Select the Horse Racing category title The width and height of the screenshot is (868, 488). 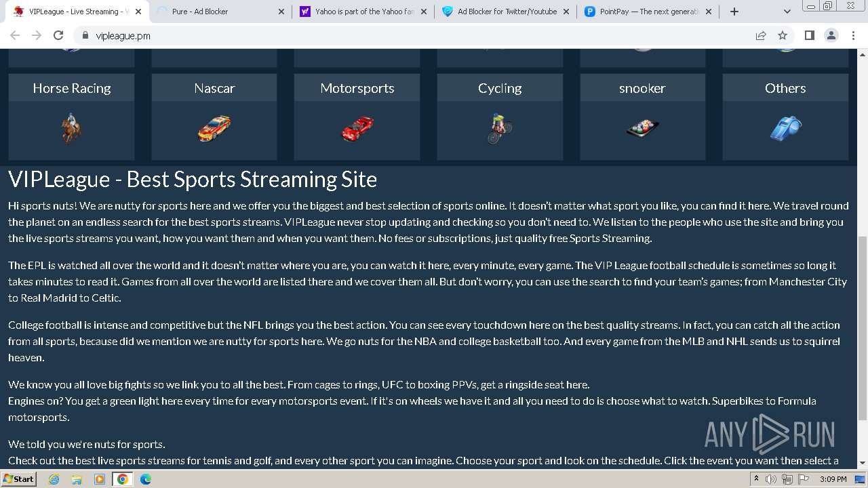click(x=71, y=88)
